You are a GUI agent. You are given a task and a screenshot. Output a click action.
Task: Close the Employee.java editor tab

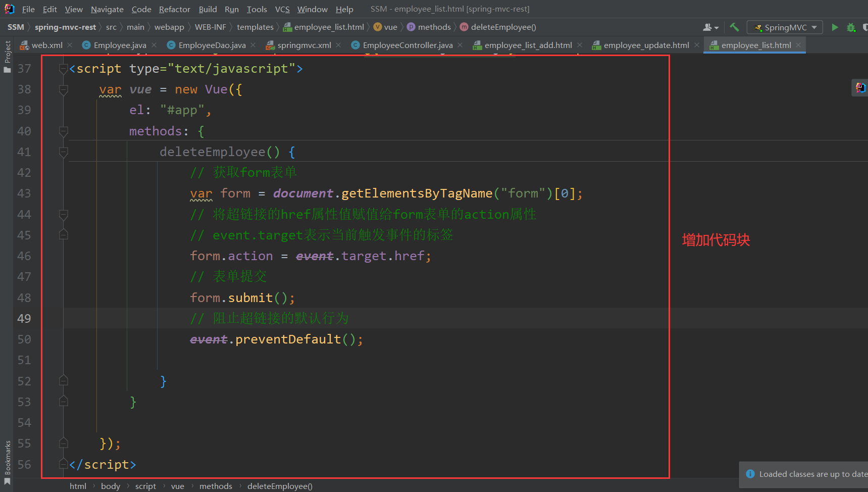[154, 45]
